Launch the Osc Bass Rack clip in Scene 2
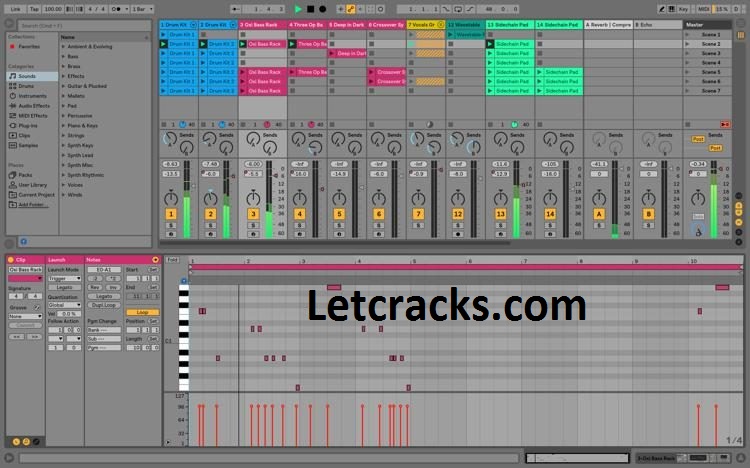 (243, 44)
